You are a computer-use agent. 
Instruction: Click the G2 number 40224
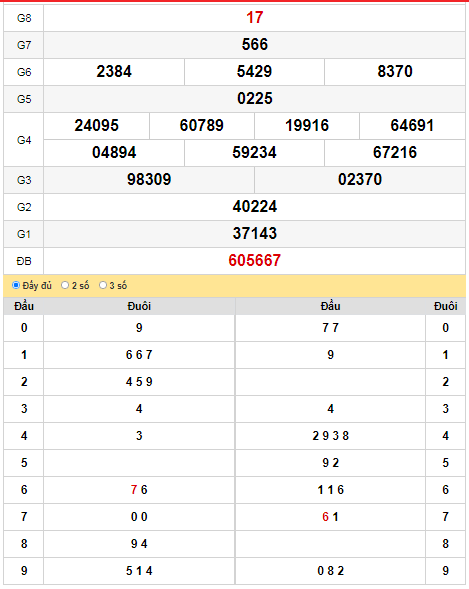pos(255,207)
